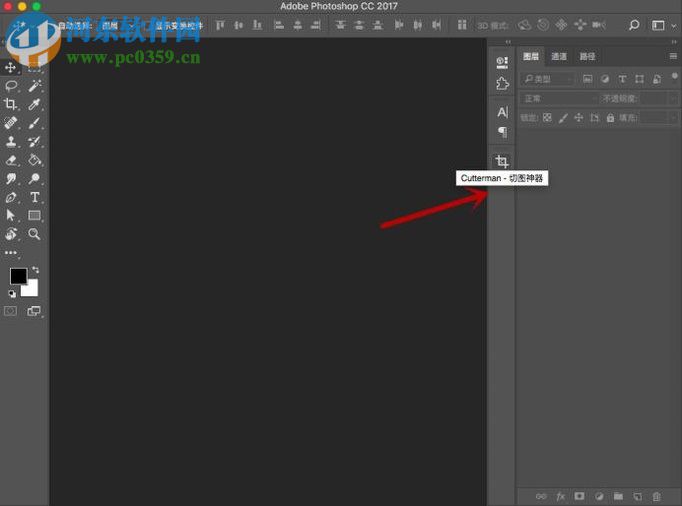
Task: Align left edges in options bar
Action: click(278, 25)
